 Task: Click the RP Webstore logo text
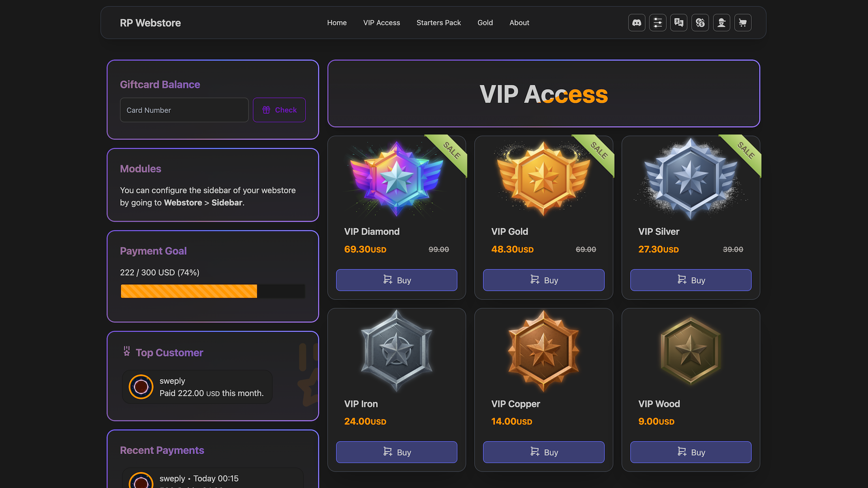tap(150, 23)
